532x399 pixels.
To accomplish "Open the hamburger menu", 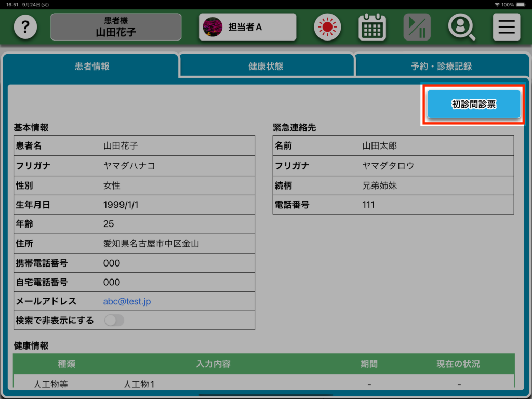I will tap(506, 27).
